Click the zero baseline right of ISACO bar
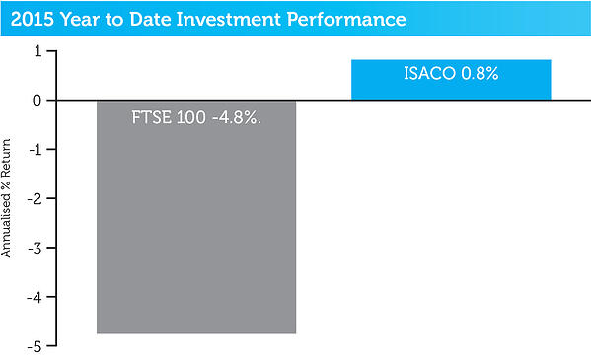 (x=570, y=101)
